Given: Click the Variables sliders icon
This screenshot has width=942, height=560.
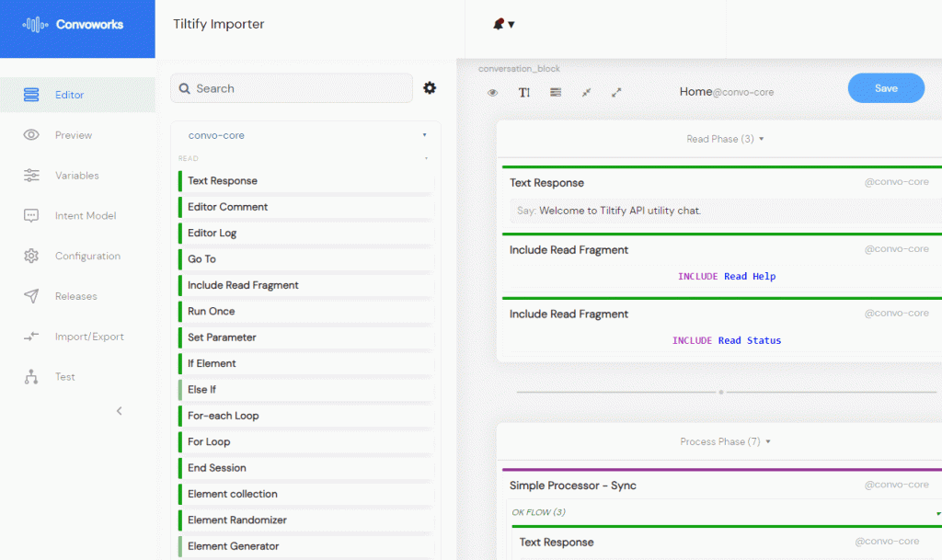Looking at the screenshot, I should pyautogui.click(x=31, y=176).
